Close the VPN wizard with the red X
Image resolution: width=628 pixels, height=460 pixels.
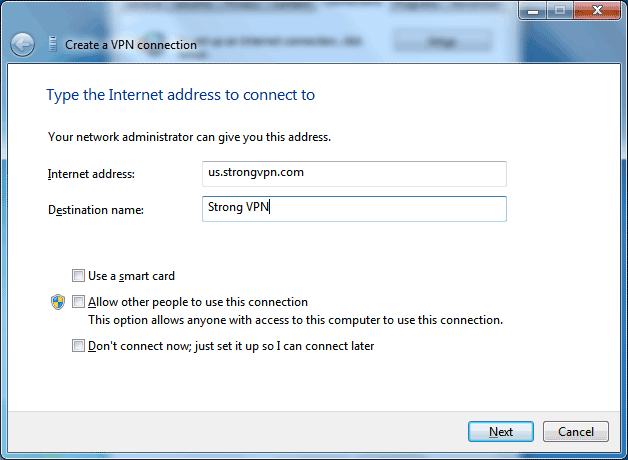click(597, 11)
